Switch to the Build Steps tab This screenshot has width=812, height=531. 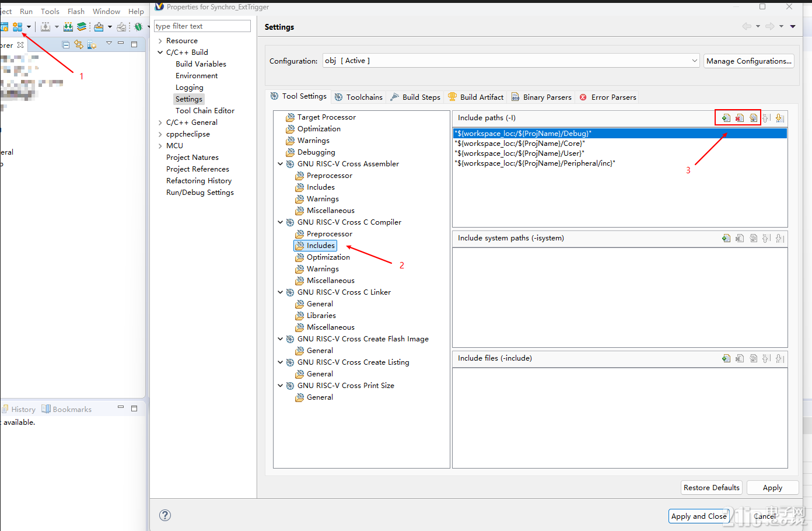[415, 97]
